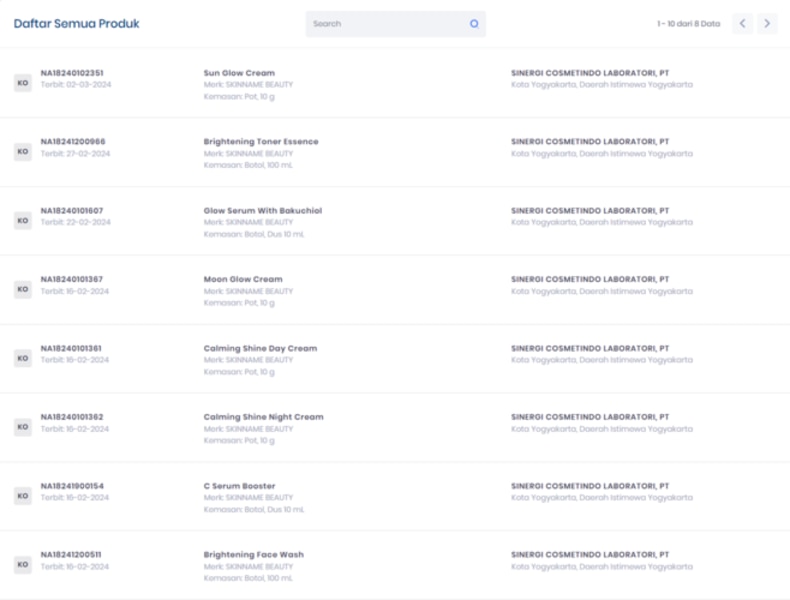Click KO badge for Sun Glow Cream

click(23, 83)
